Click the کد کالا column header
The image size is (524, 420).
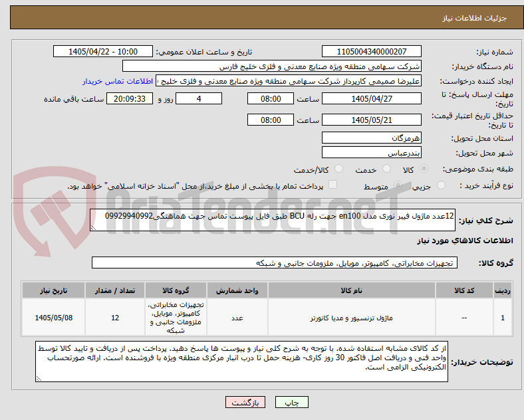coord(464,290)
